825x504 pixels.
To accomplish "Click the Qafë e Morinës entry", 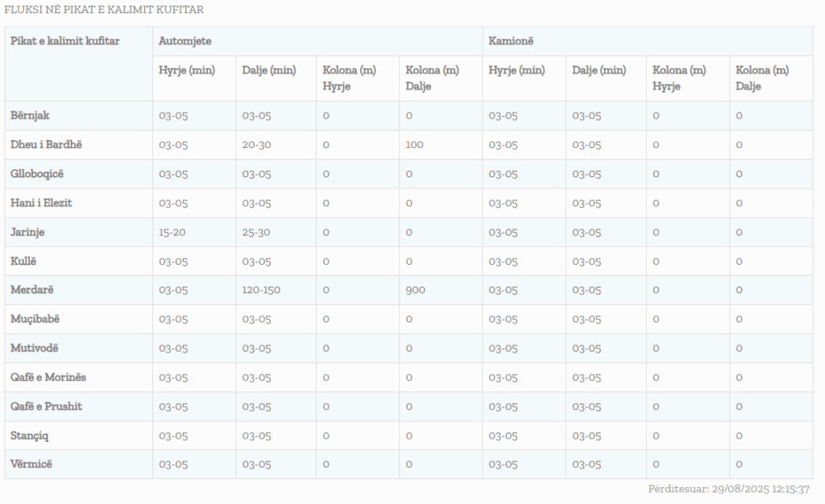I will click(x=48, y=378).
